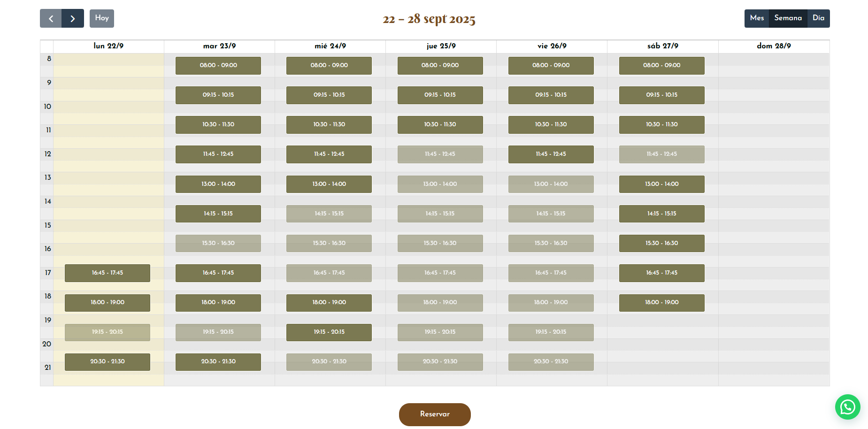Pick Saturday 18:00 - 19:00 slot
The height and width of the screenshot is (429, 868).
click(661, 302)
